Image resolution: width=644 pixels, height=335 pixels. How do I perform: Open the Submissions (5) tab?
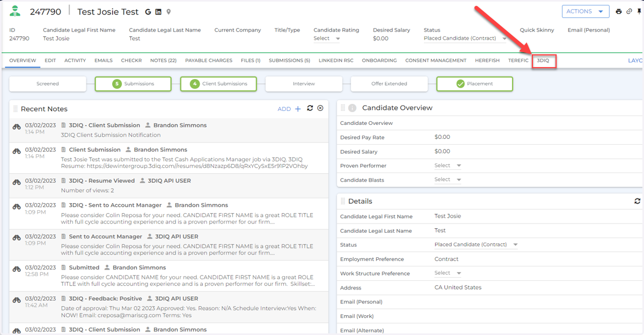289,61
